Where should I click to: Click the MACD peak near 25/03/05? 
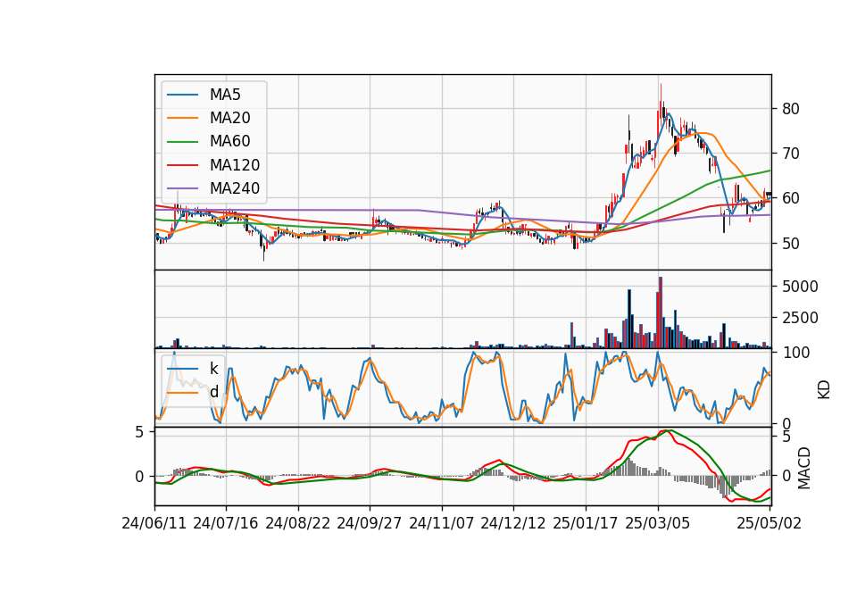[668, 431]
